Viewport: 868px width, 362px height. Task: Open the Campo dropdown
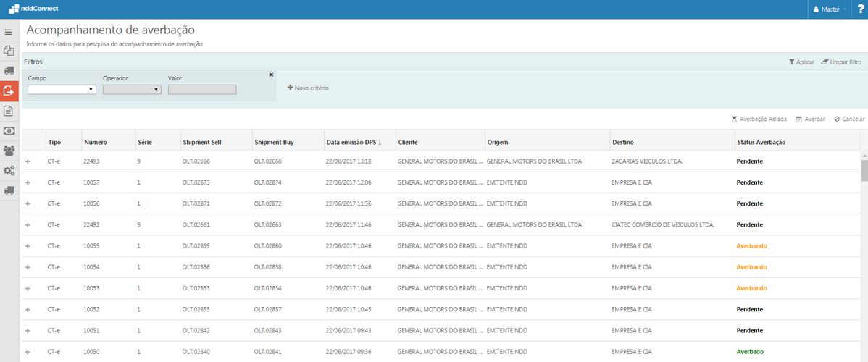pos(62,90)
